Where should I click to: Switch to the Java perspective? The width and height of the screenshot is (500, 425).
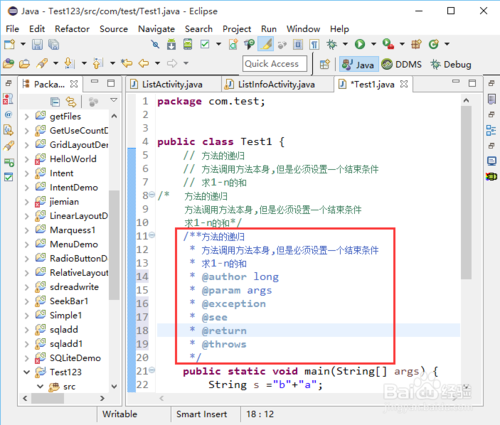(x=359, y=64)
